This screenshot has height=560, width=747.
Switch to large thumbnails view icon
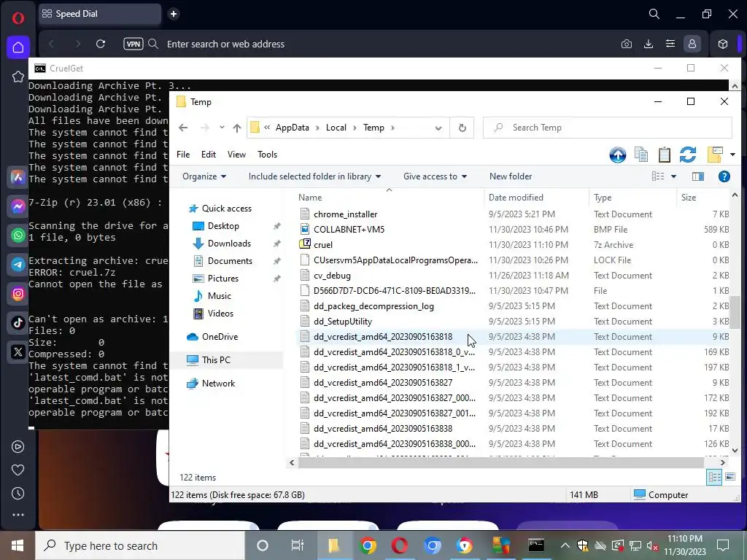(729, 477)
